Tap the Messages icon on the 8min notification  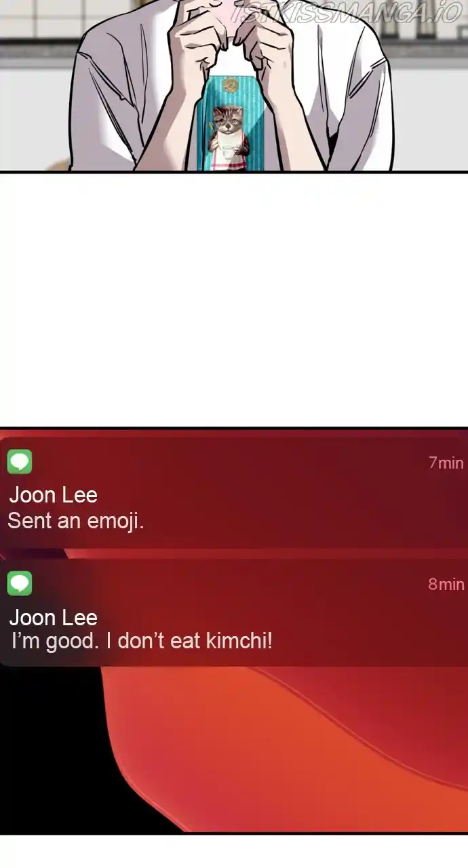(x=20, y=583)
